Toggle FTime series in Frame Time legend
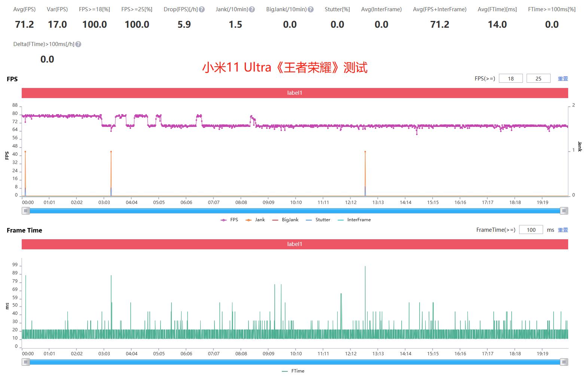Viewport: 588px width, 377px height. pos(293,371)
